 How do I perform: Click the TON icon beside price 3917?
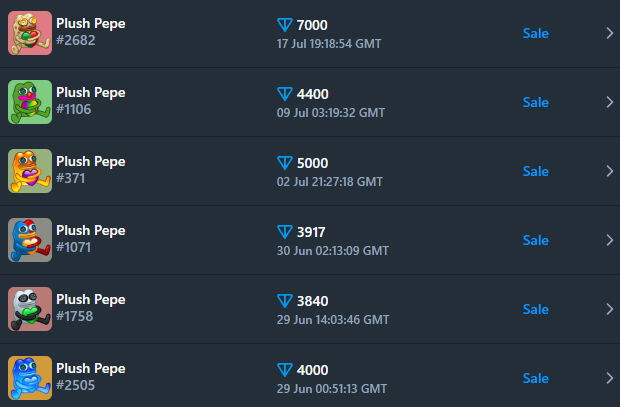[284, 232]
